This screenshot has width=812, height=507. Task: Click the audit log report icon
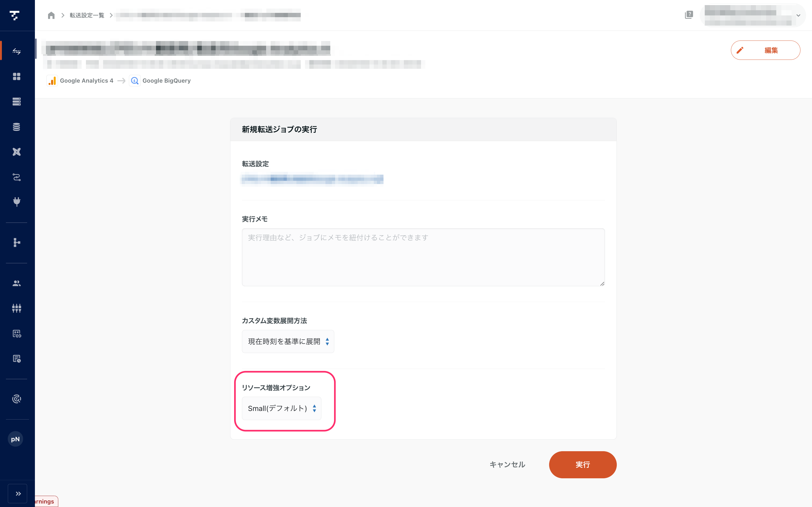point(16,359)
